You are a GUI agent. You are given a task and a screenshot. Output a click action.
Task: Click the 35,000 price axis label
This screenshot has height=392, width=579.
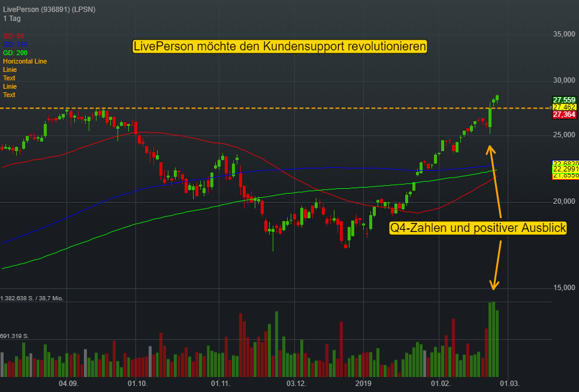point(564,34)
